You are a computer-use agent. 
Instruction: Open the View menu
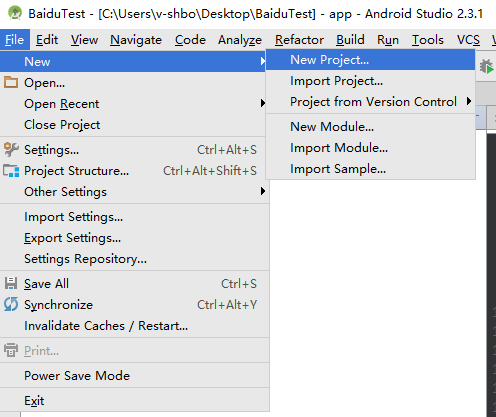(x=84, y=40)
